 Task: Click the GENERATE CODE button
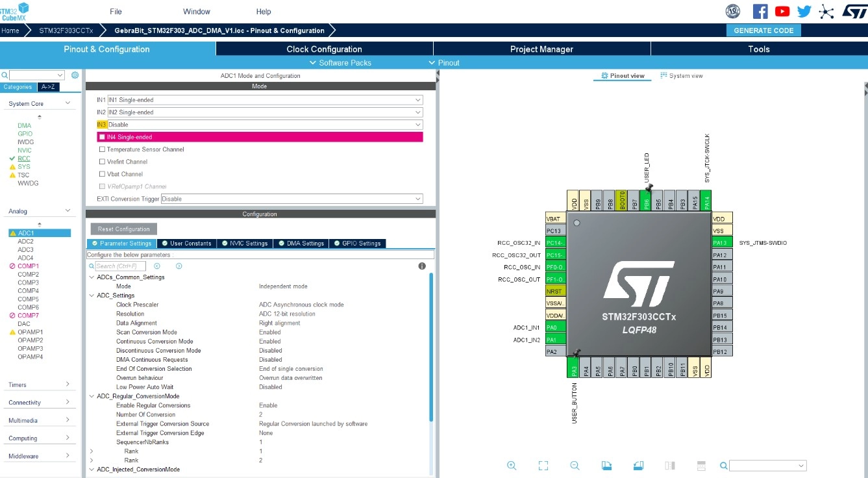[764, 31]
